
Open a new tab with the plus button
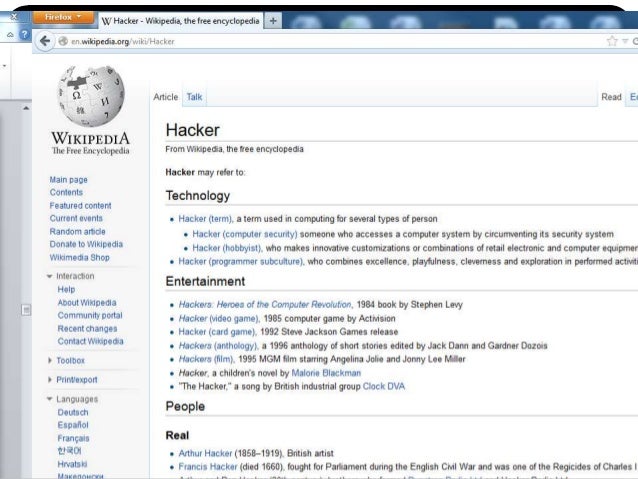(273, 20)
